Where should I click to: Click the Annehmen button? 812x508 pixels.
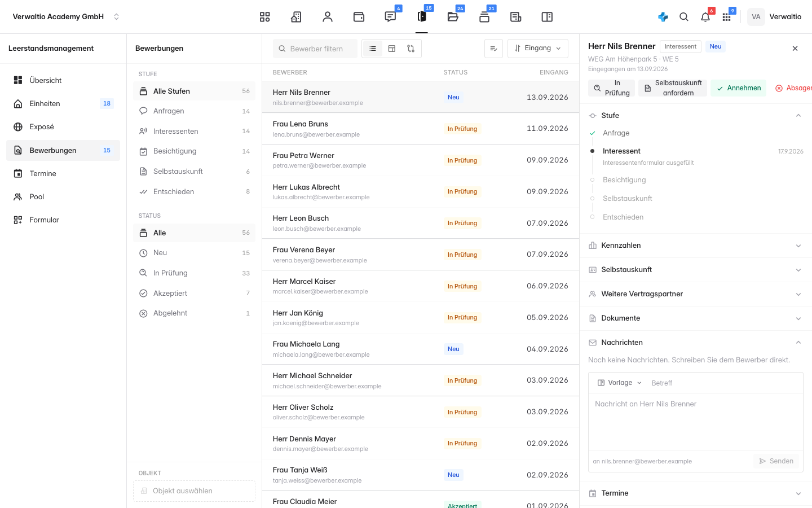click(738, 88)
